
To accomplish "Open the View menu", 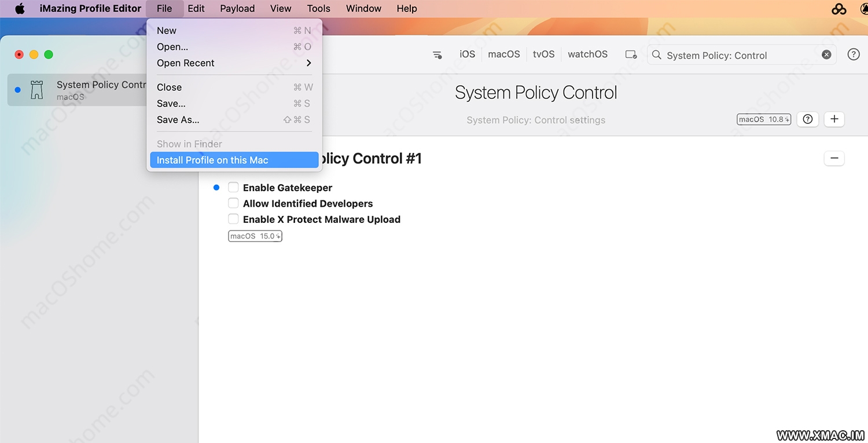I will (x=281, y=9).
